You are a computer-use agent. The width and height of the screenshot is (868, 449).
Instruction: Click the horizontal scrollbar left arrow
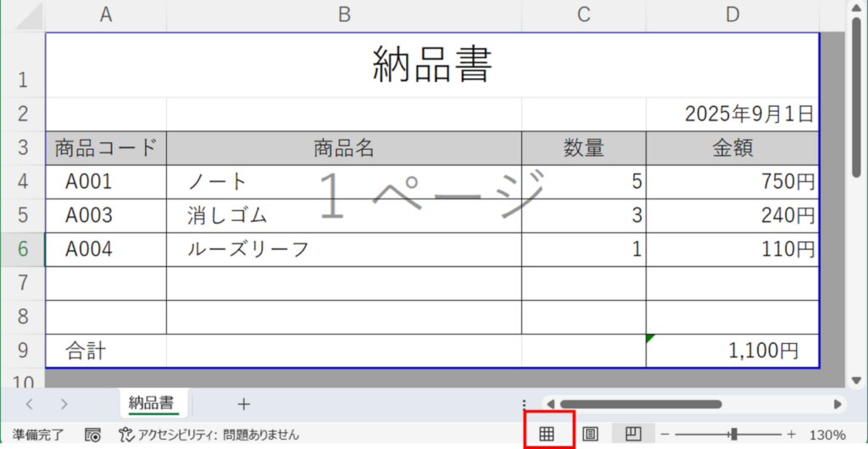(x=551, y=404)
